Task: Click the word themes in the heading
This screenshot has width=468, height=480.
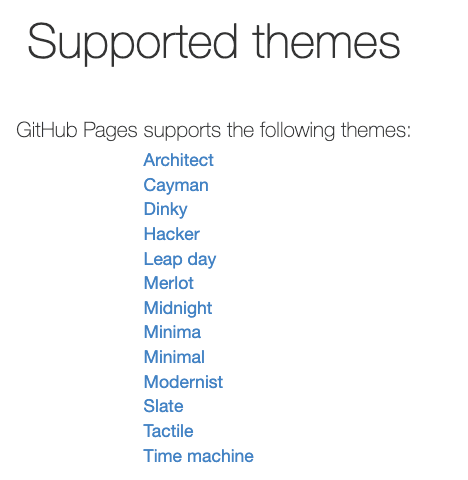Action: point(326,42)
